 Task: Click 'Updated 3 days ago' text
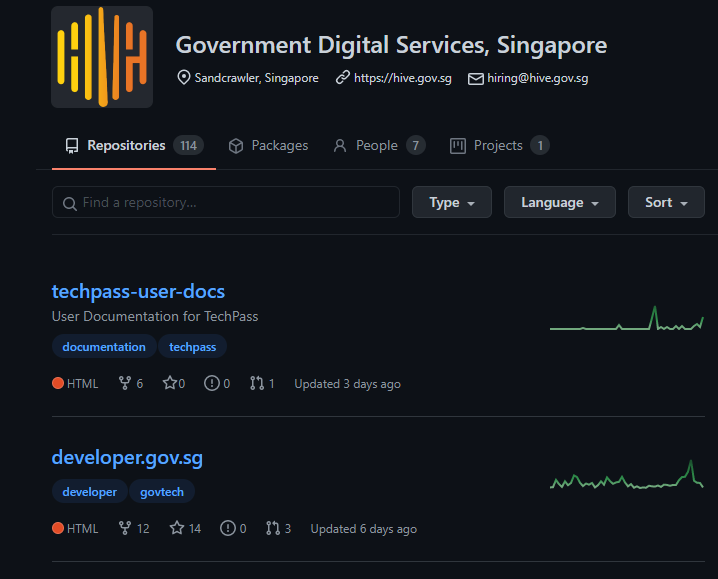coord(348,384)
